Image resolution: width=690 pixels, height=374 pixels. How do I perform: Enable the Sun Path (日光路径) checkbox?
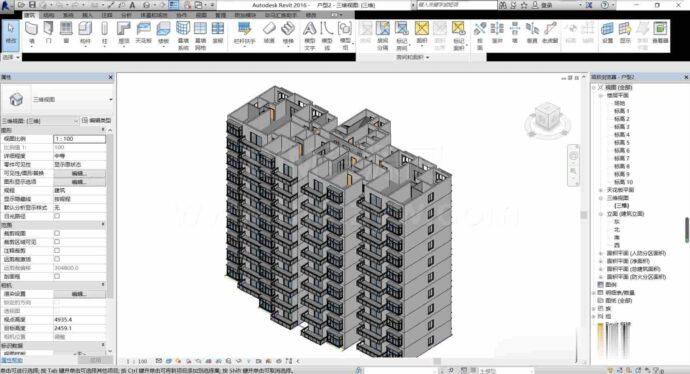coord(57,216)
